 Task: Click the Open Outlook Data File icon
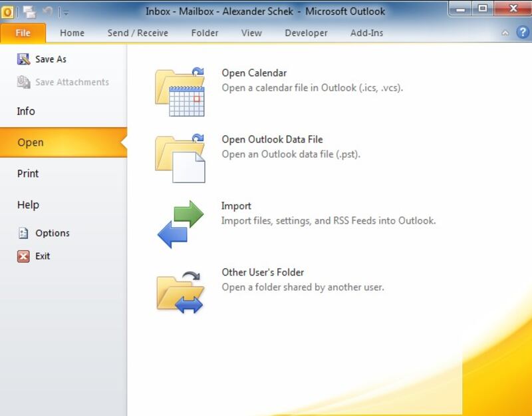pos(180,158)
